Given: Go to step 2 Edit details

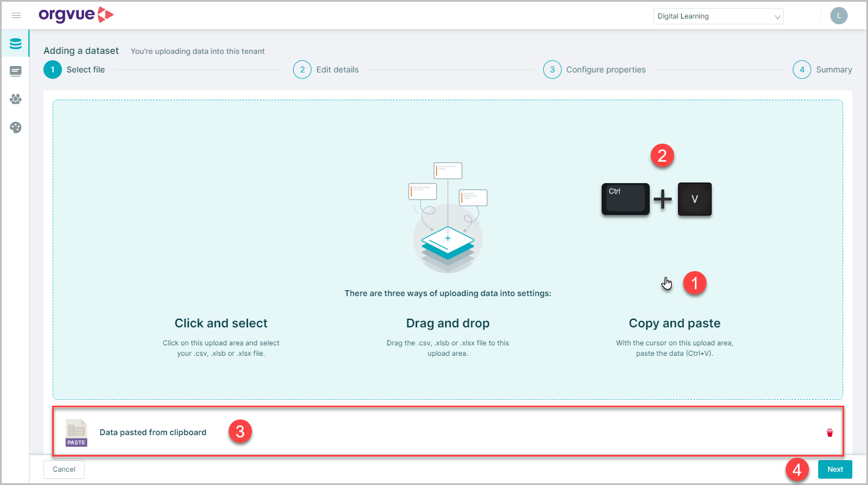Looking at the screenshot, I should click(x=326, y=70).
